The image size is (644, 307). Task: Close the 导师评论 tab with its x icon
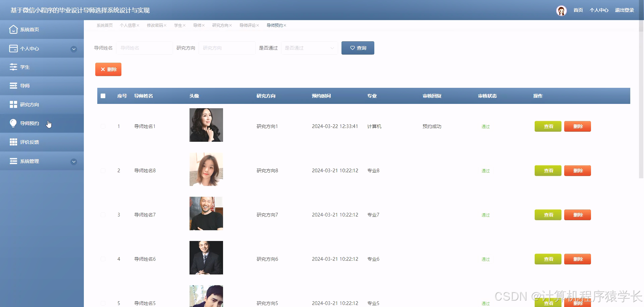(258, 25)
